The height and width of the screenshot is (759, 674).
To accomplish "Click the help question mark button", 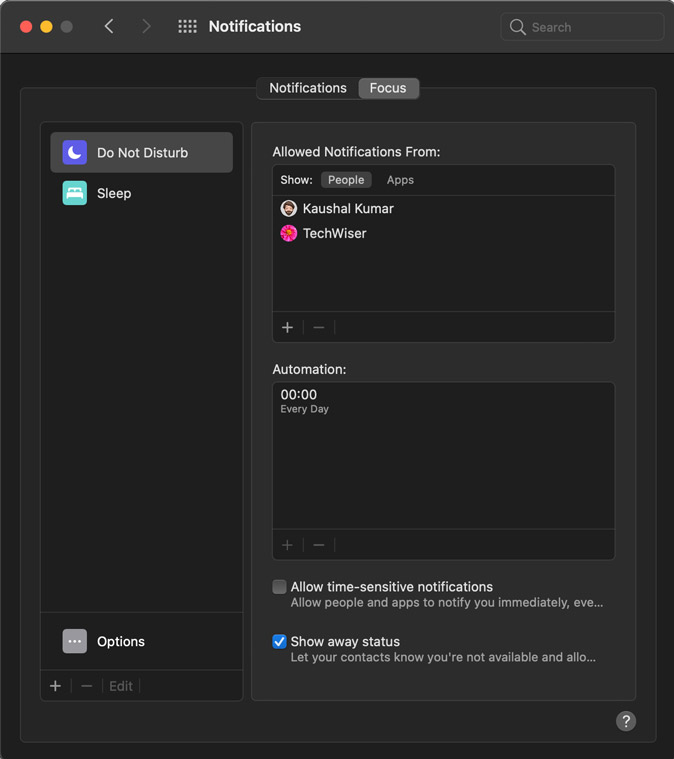I will [626, 721].
